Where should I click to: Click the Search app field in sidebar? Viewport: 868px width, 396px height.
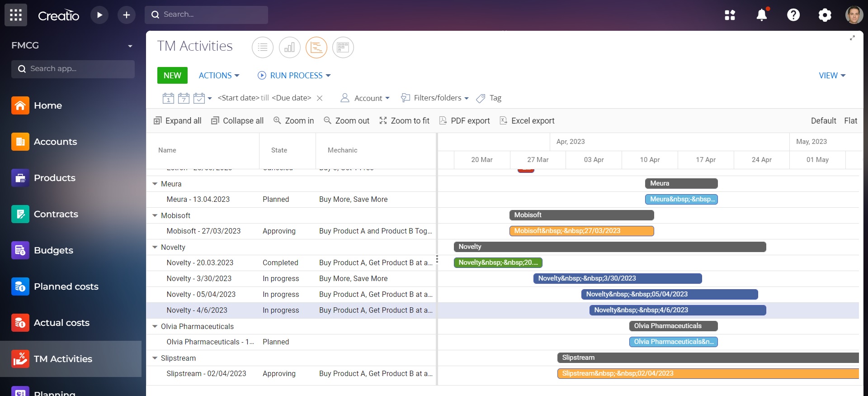(x=73, y=69)
